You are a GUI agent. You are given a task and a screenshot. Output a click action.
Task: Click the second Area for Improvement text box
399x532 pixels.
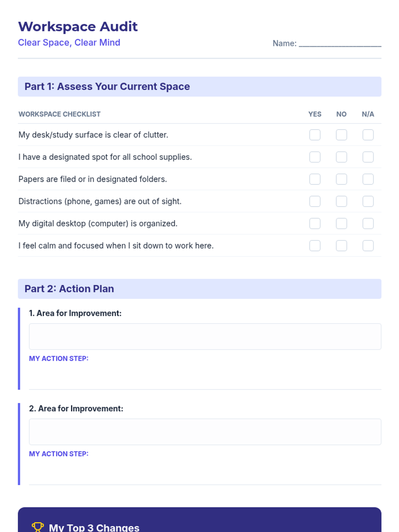(x=205, y=432)
